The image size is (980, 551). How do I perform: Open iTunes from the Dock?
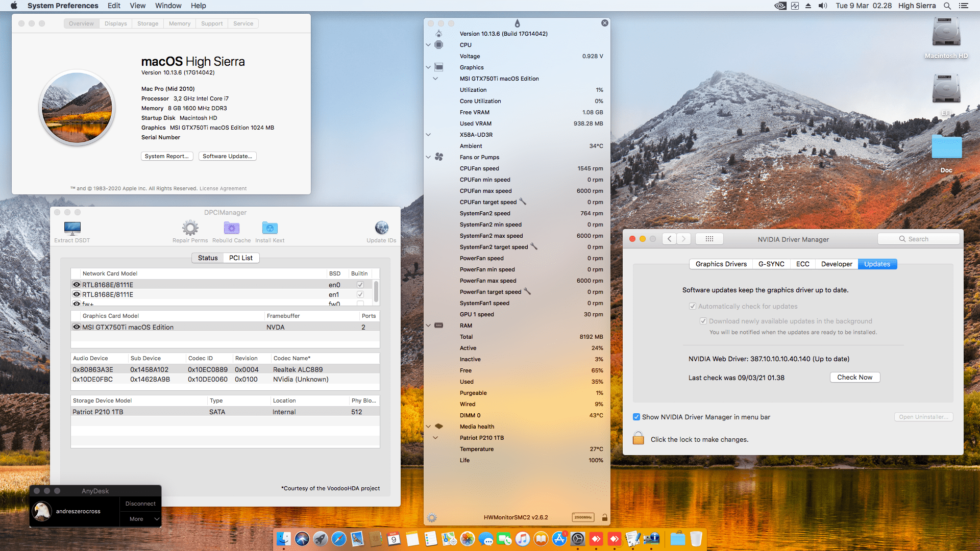(x=522, y=539)
